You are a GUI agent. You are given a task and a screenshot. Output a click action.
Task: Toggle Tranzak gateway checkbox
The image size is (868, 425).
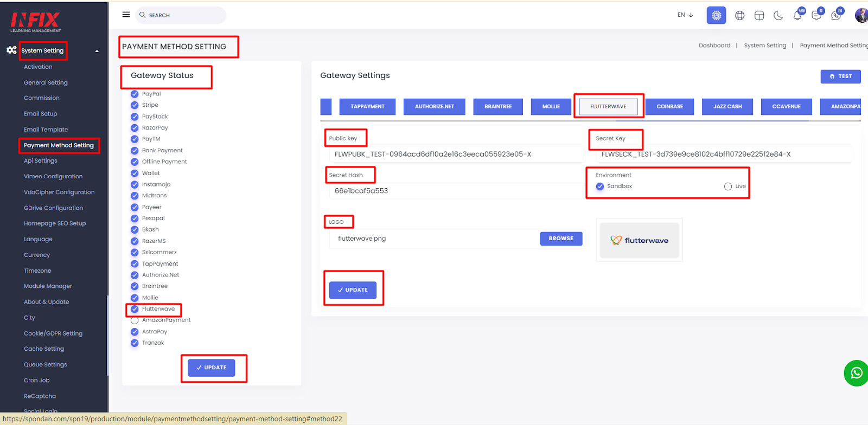tap(135, 343)
